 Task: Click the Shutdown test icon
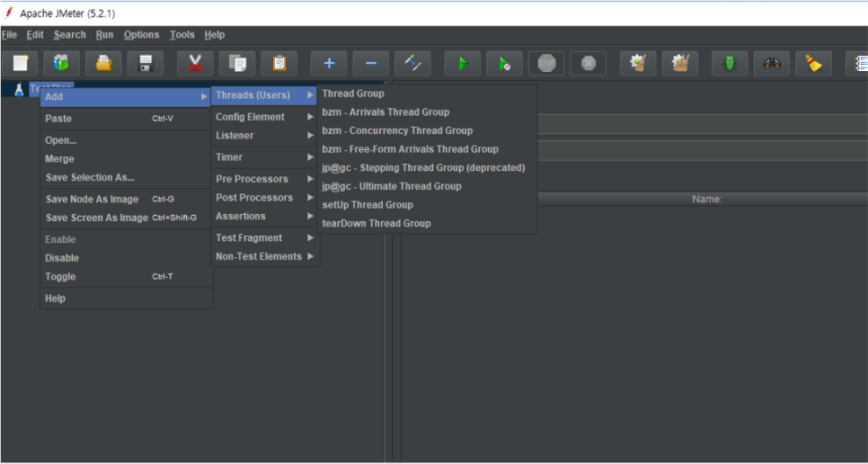589,63
